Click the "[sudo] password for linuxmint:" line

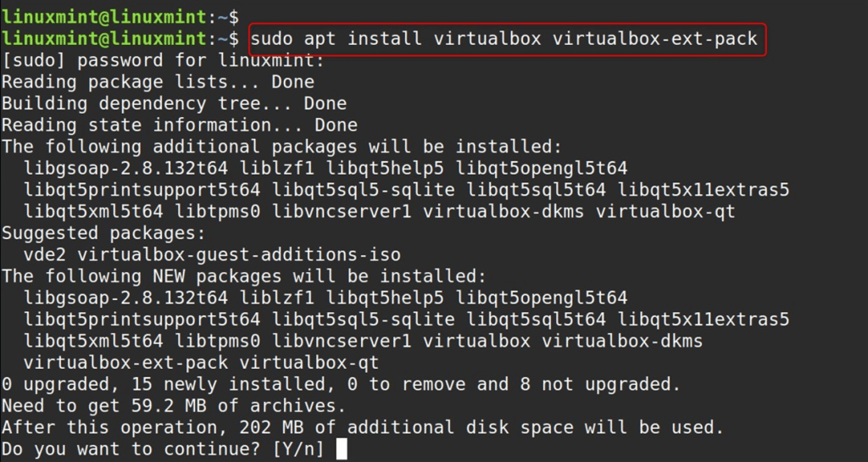click(x=163, y=60)
